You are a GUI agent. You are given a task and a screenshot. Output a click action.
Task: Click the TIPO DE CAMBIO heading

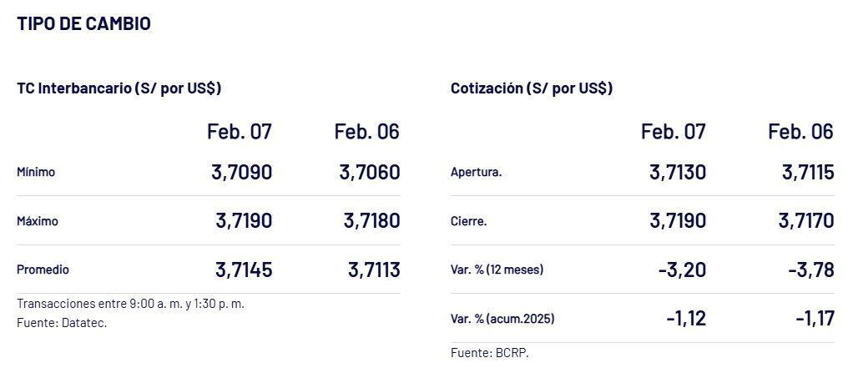[83, 23]
